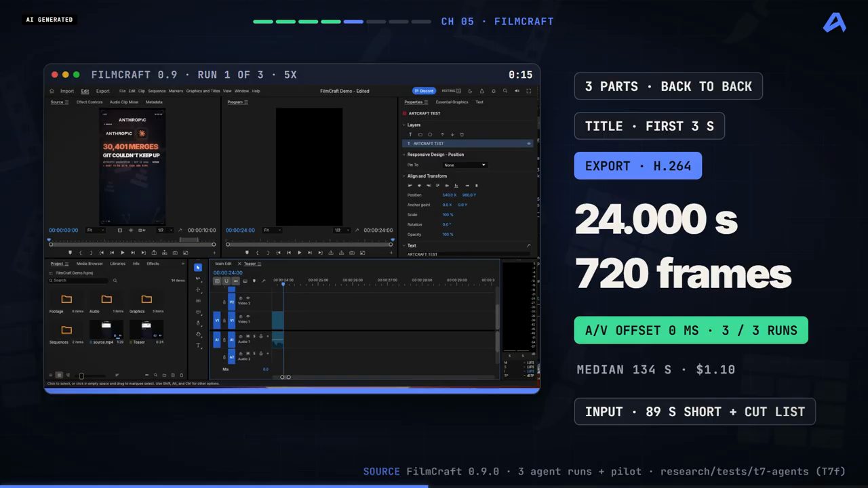Delete the selected layer with trash icon
Image resolution: width=868 pixels, height=488 pixels.
pyautogui.click(x=462, y=134)
